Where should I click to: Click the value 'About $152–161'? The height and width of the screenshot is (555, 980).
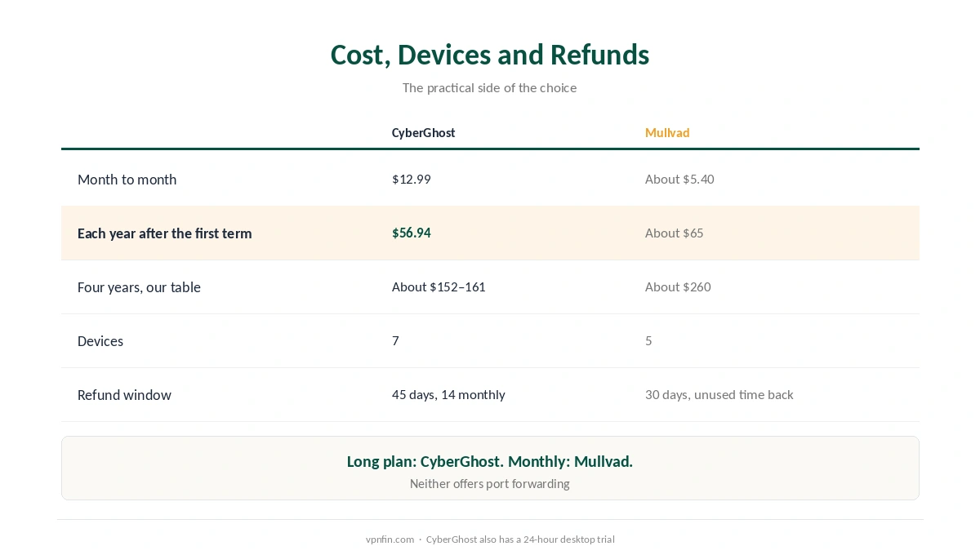click(439, 287)
